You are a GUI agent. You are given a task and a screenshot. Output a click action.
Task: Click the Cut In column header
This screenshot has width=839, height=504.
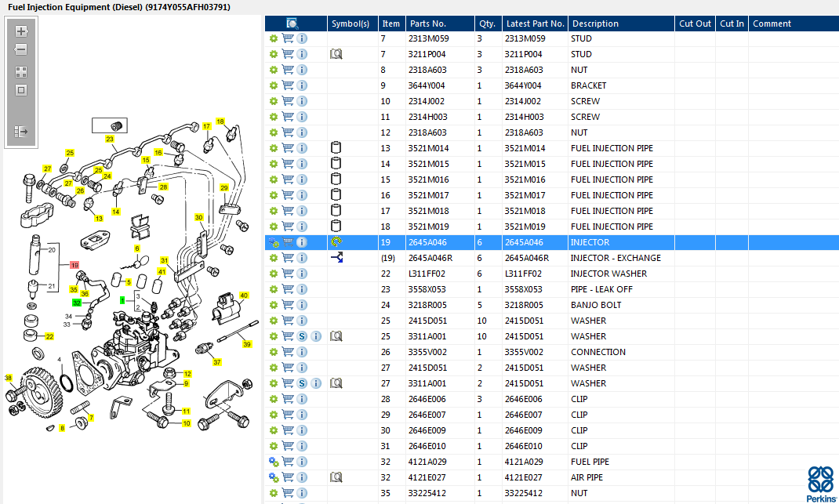(732, 24)
